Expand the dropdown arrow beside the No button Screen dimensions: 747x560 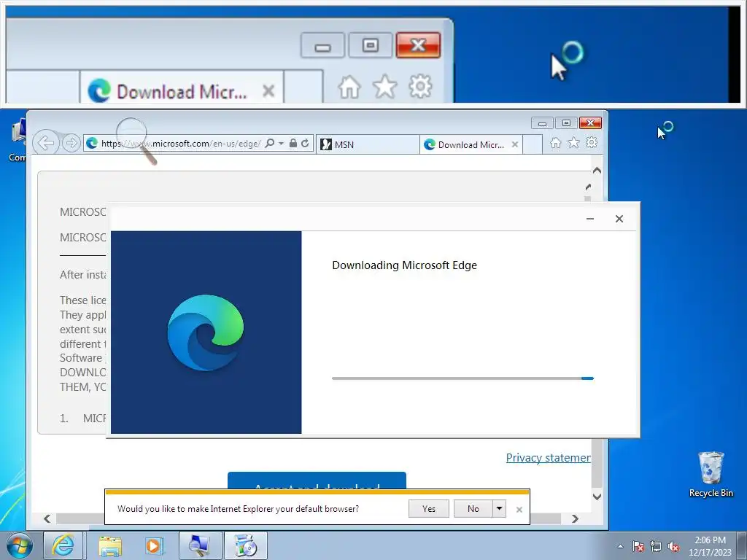click(x=499, y=508)
